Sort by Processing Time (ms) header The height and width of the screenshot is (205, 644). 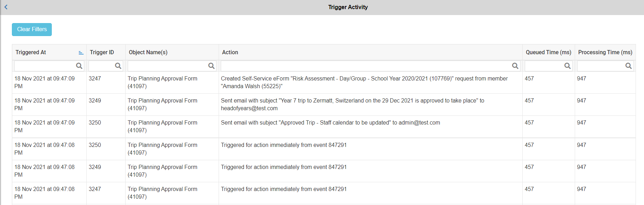click(605, 52)
